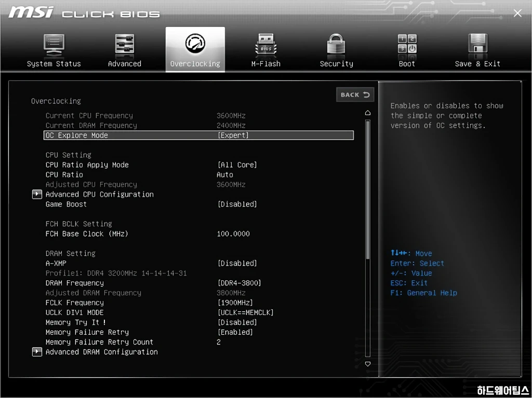The height and width of the screenshot is (398, 532).
Task: Open the A-XMP Disabled option
Action: 237,263
